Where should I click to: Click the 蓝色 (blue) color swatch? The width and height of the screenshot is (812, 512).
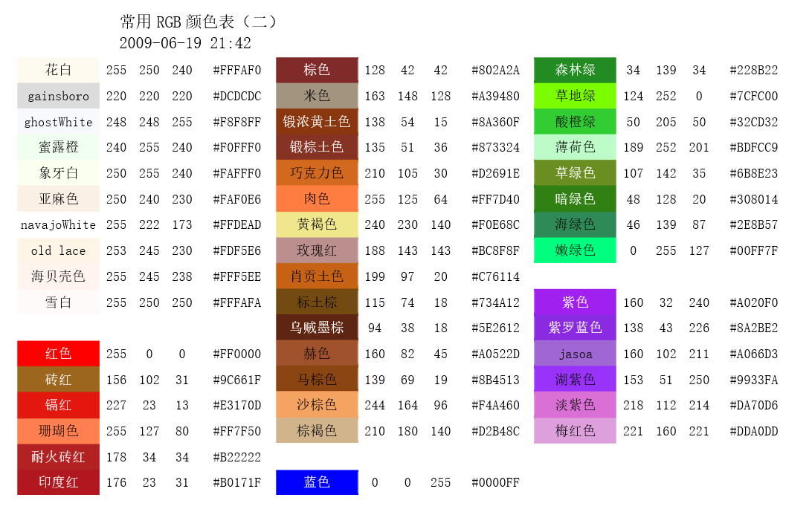point(317,482)
